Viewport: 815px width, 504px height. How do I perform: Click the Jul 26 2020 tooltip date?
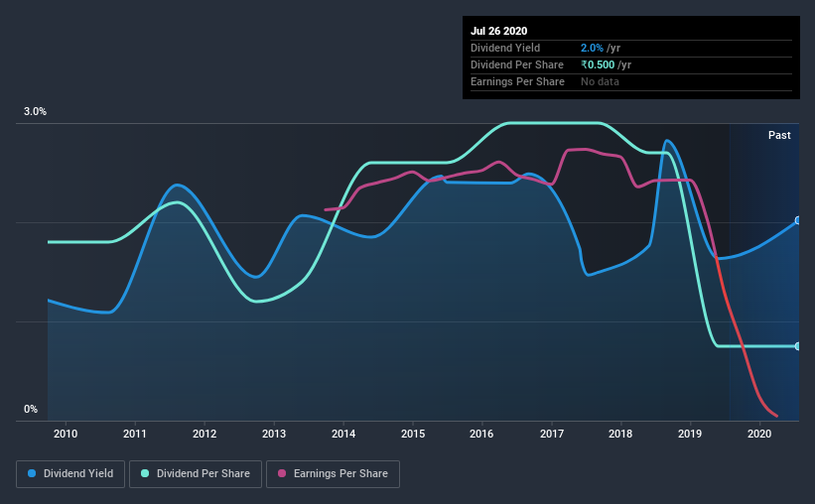499,31
